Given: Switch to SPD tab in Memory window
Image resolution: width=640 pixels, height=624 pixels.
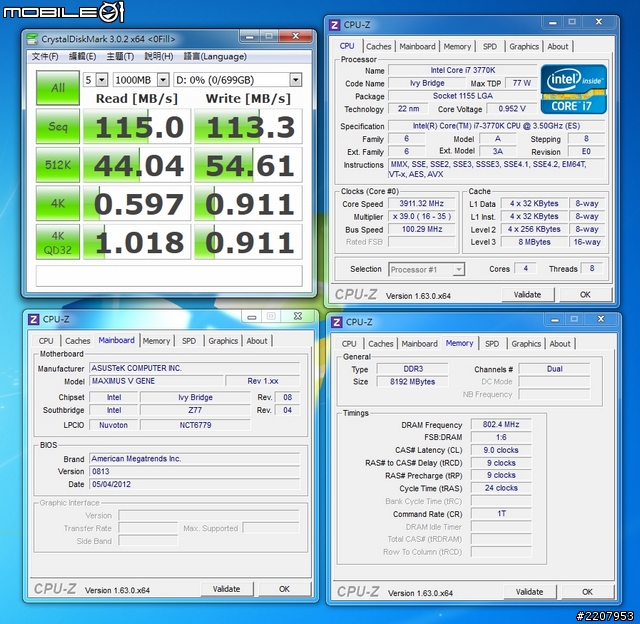Looking at the screenshot, I should pyautogui.click(x=492, y=344).
